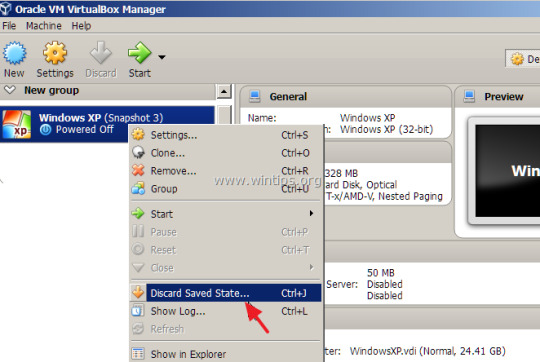540x362 pixels.
Task: Click the Windows XP machine icon in list
Action: tap(16, 124)
